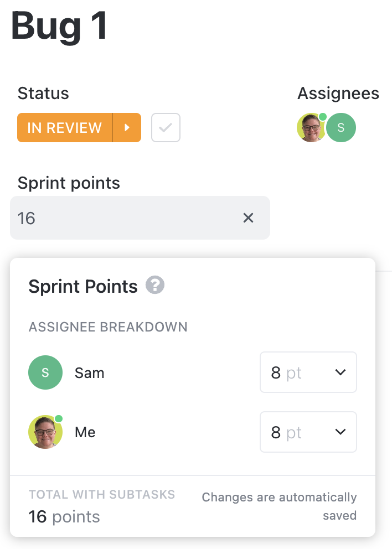
Task: Open Sam's avatar icon in assignee breakdown
Action: pyautogui.click(x=45, y=372)
